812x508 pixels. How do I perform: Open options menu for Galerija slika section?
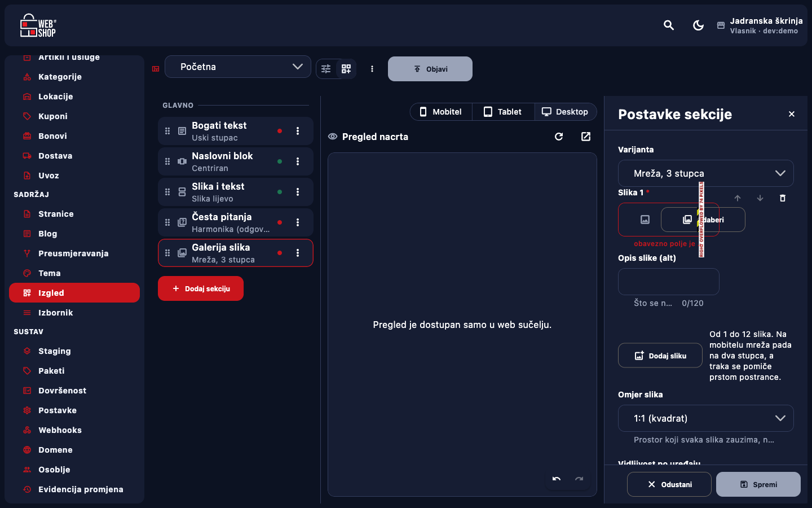[298, 253]
